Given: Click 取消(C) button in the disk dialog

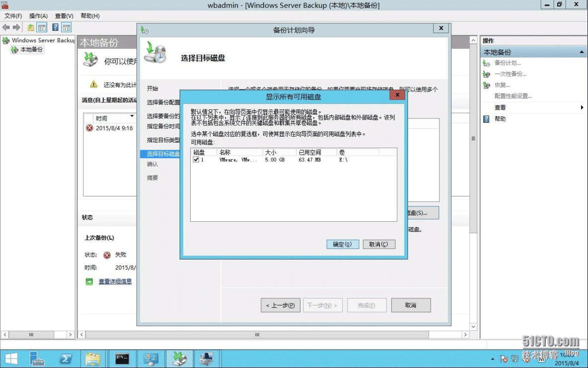Looking at the screenshot, I should pos(379,244).
